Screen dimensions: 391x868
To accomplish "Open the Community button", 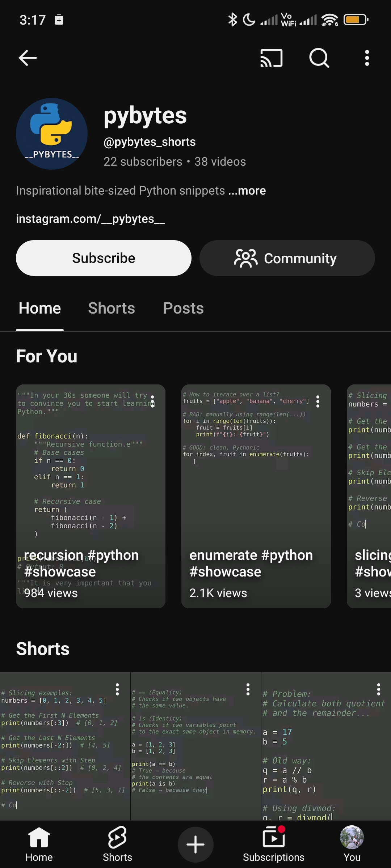I will pos(287,258).
